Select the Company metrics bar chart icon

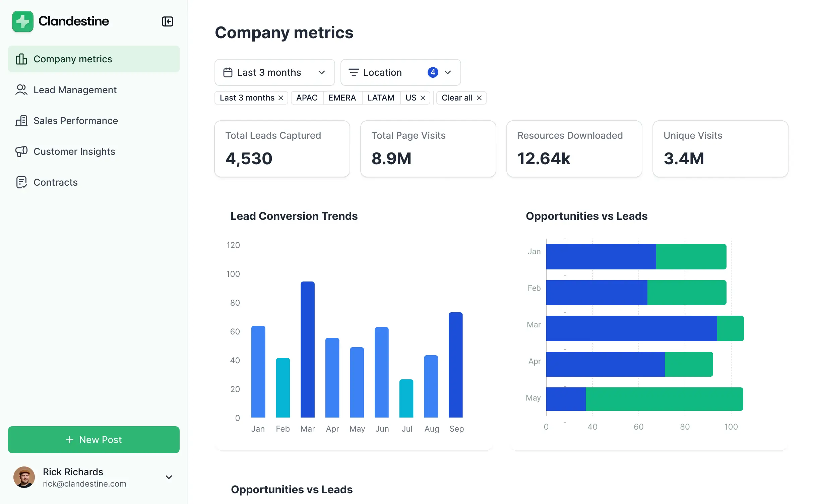pyautogui.click(x=21, y=59)
